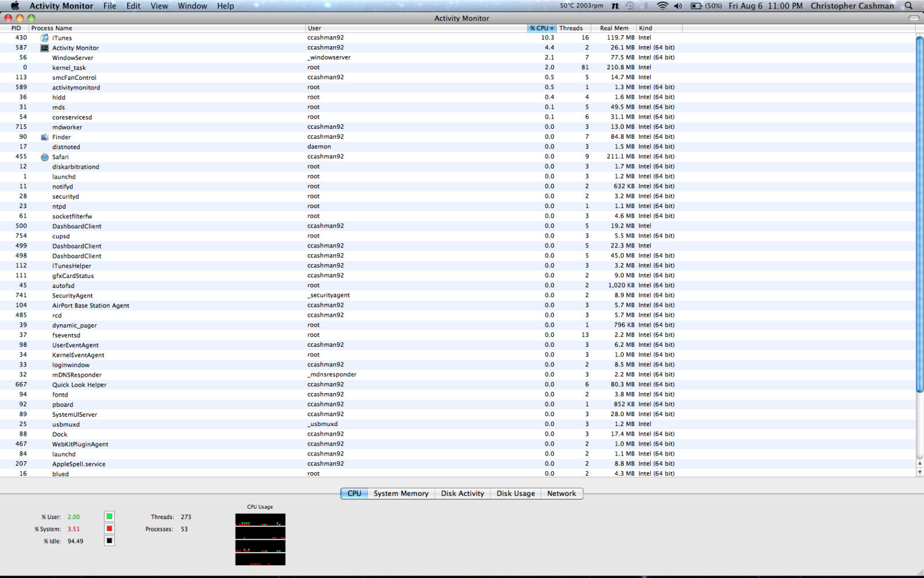This screenshot has height=578, width=924.
Task: Click the Safari process icon
Action: coord(44,157)
